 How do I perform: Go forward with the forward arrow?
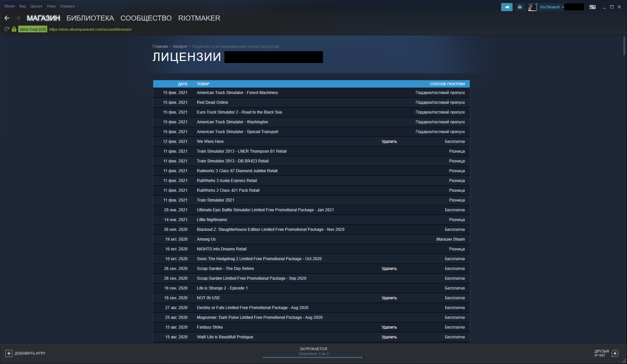click(18, 18)
